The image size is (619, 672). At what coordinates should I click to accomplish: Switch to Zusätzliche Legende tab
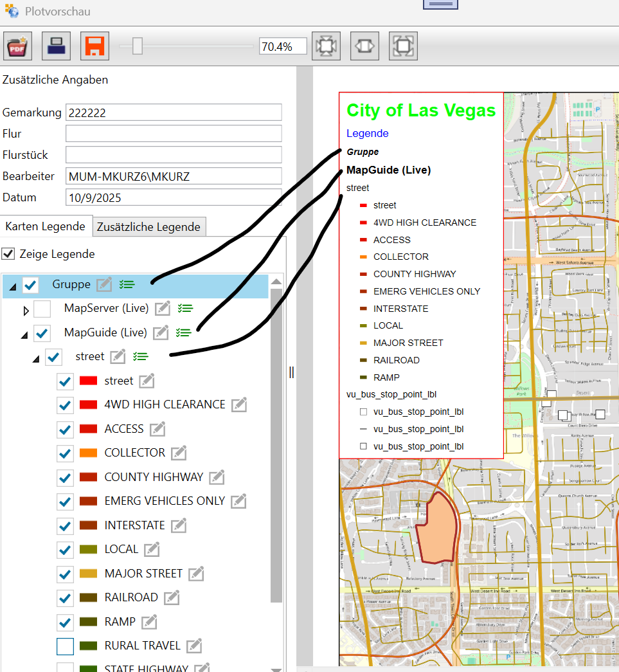point(149,226)
